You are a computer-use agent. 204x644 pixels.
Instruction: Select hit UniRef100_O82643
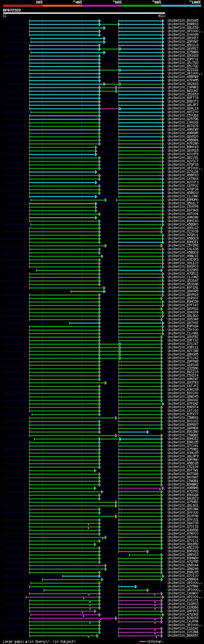(x=183, y=84)
